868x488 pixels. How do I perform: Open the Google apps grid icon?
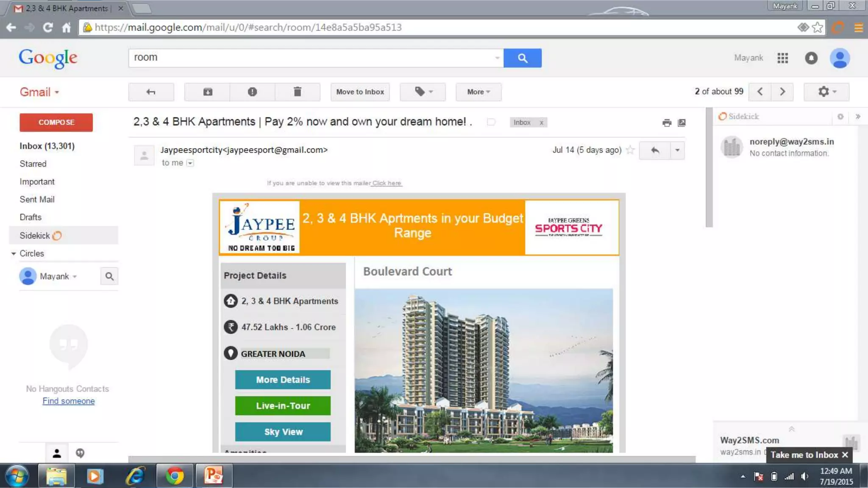782,58
